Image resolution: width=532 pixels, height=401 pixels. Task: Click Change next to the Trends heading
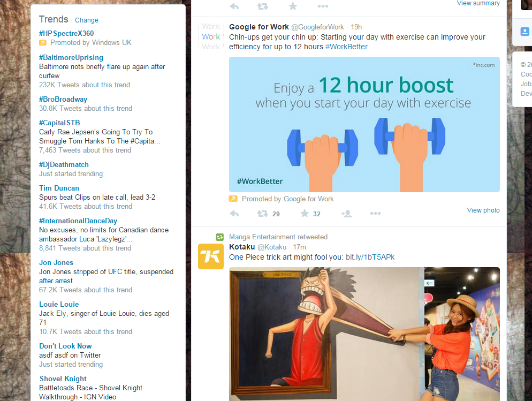86,20
